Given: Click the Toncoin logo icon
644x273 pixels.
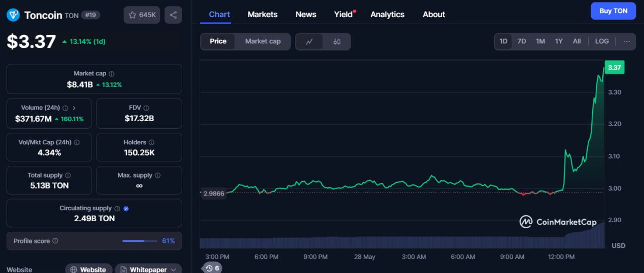Looking at the screenshot, I should pyautogui.click(x=13, y=15).
